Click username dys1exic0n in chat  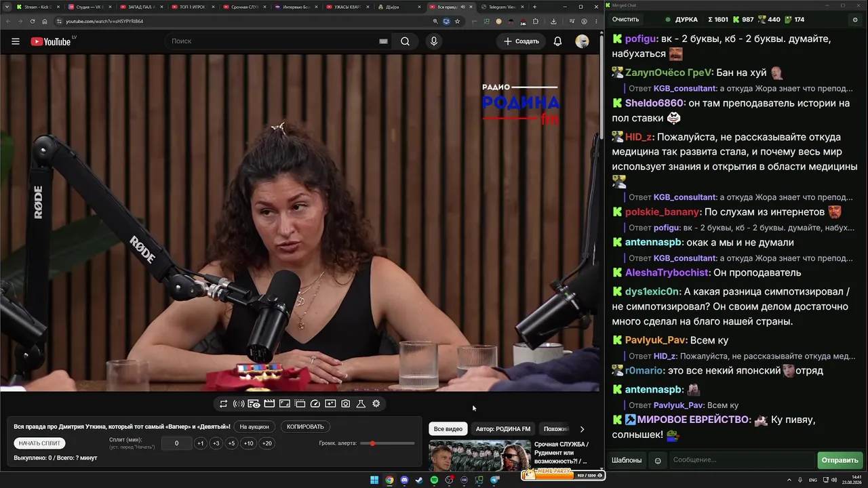point(652,291)
